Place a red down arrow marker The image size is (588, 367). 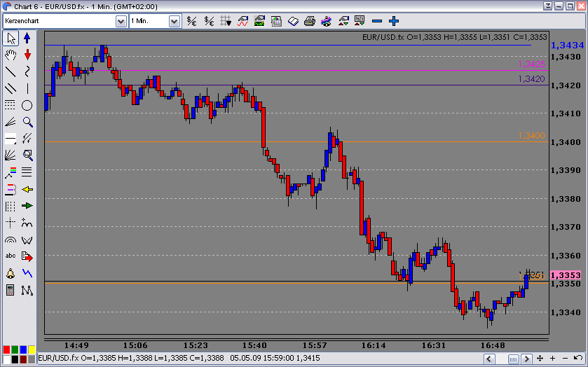[x=27, y=55]
